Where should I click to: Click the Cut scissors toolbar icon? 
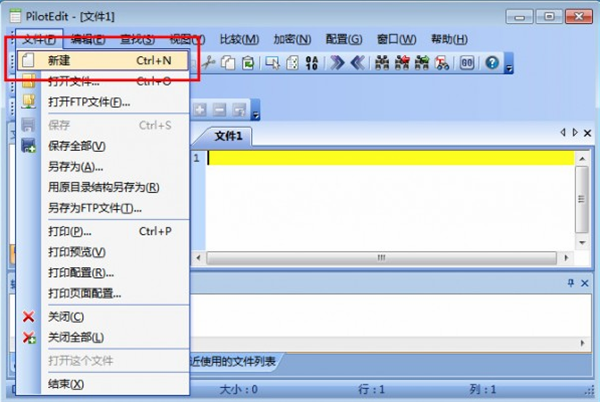coord(209,62)
